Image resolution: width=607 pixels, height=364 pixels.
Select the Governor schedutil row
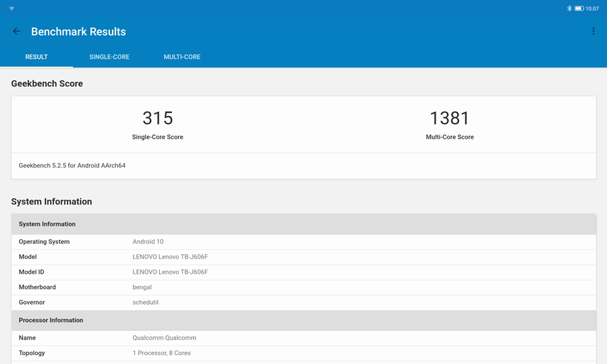pyautogui.click(x=303, y=303)
